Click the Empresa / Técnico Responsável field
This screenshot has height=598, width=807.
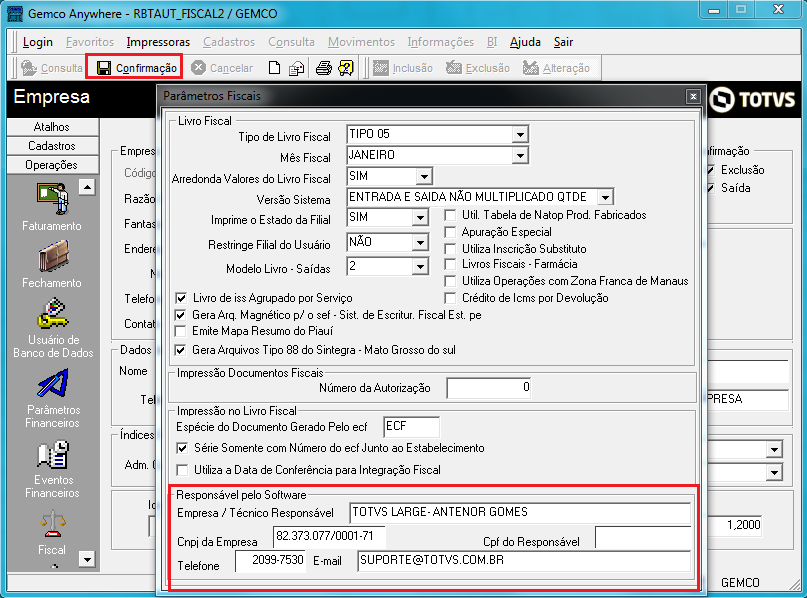[520, 513]
